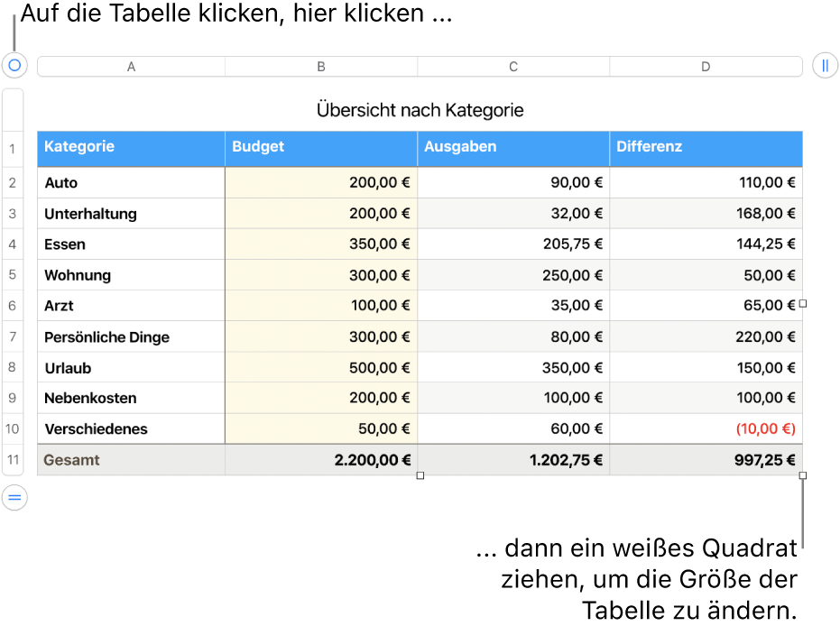Select row 3 header
Screen dimensions: 840x626
(13, 214)
